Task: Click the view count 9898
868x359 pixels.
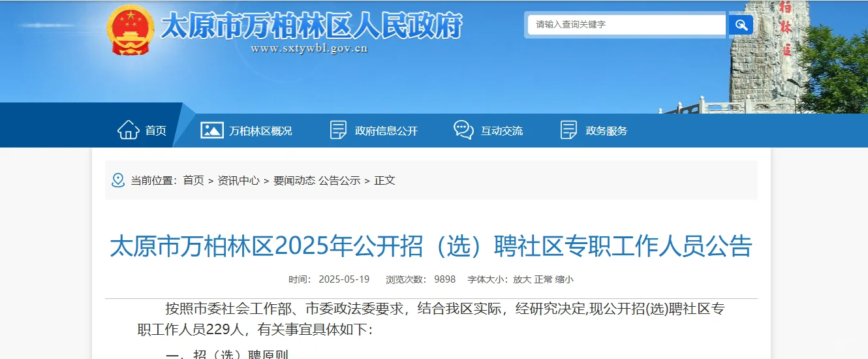Action: (445, 279)
